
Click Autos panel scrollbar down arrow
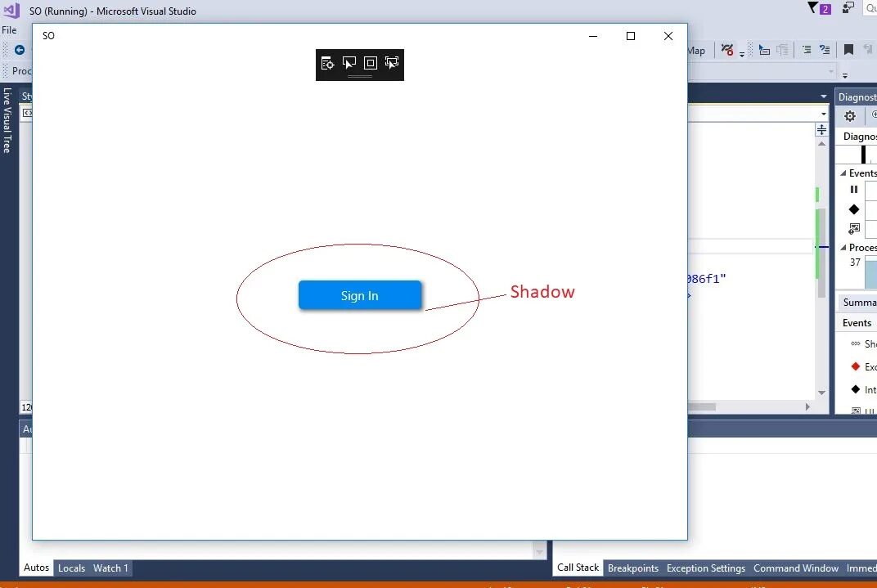[539, 552]
